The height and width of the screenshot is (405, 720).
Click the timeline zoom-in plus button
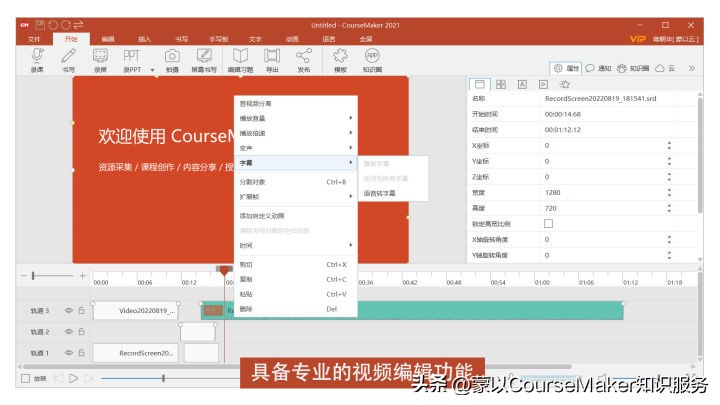82,276
